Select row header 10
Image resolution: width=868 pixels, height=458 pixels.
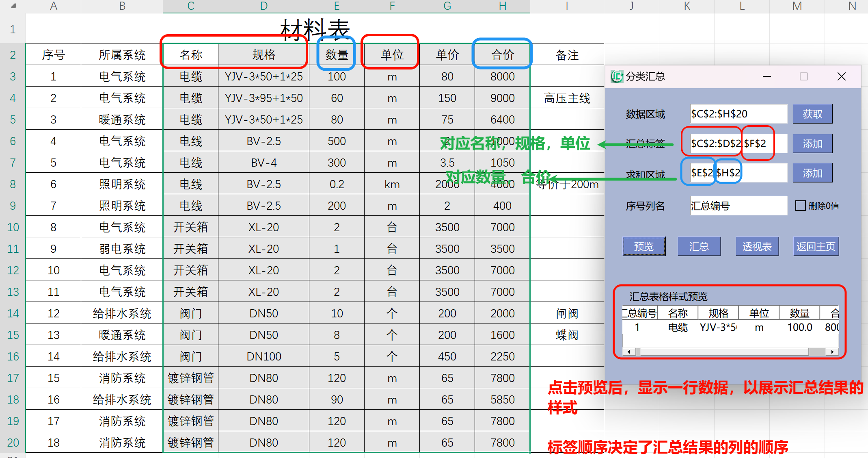[13, 227]
